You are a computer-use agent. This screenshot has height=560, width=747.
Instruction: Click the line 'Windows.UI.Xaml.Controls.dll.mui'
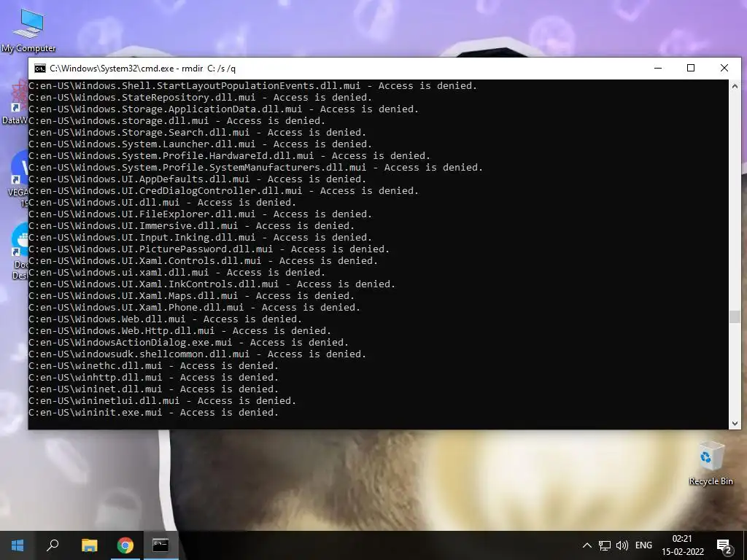[203, 261]
